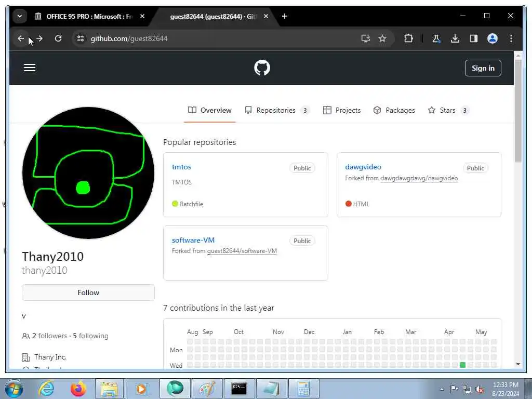Open the Packages tab
532x399 pixels.
point(394,110)
